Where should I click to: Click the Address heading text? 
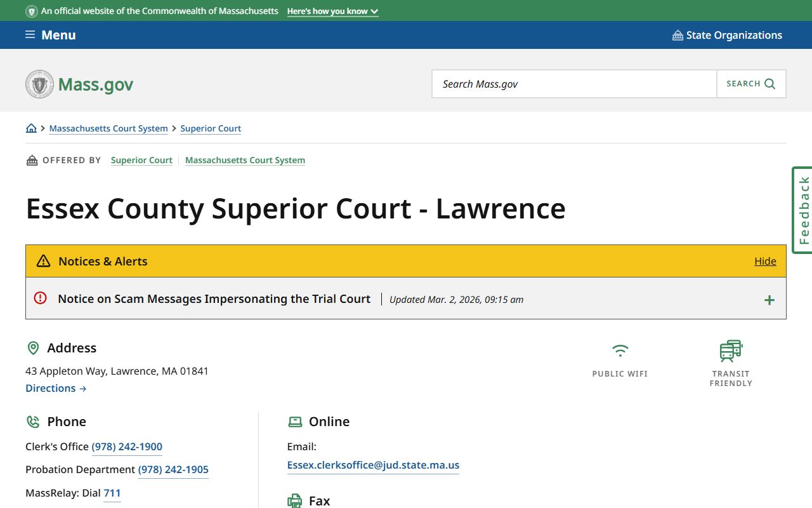pyautogui.click(x=72, y=348)
